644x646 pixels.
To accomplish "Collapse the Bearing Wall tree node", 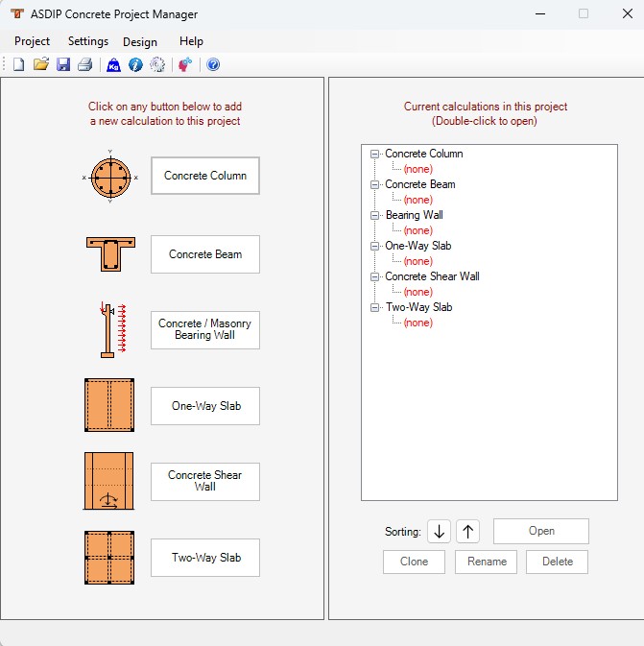I will pos(374,215).
